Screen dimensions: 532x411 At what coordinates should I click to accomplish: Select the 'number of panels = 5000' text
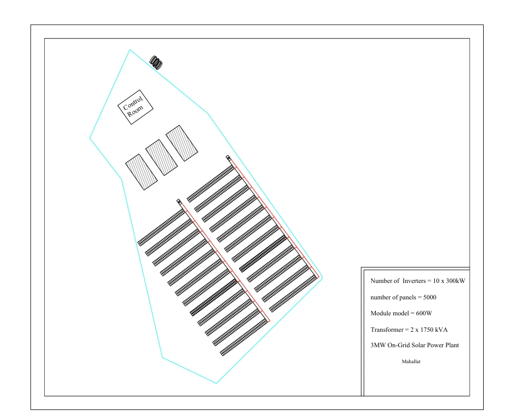coord(403,297)
